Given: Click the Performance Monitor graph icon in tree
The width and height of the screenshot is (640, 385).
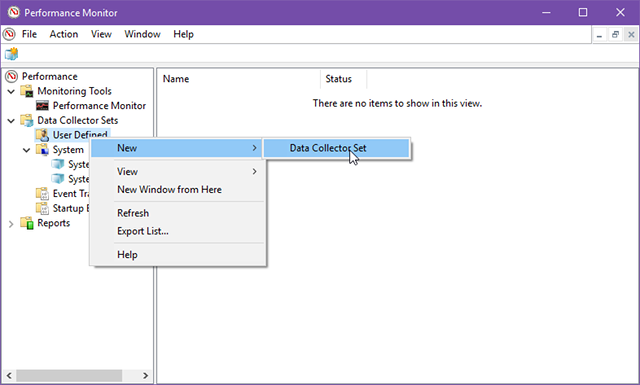Looking at the screenshot, I should tap(42, 106).
